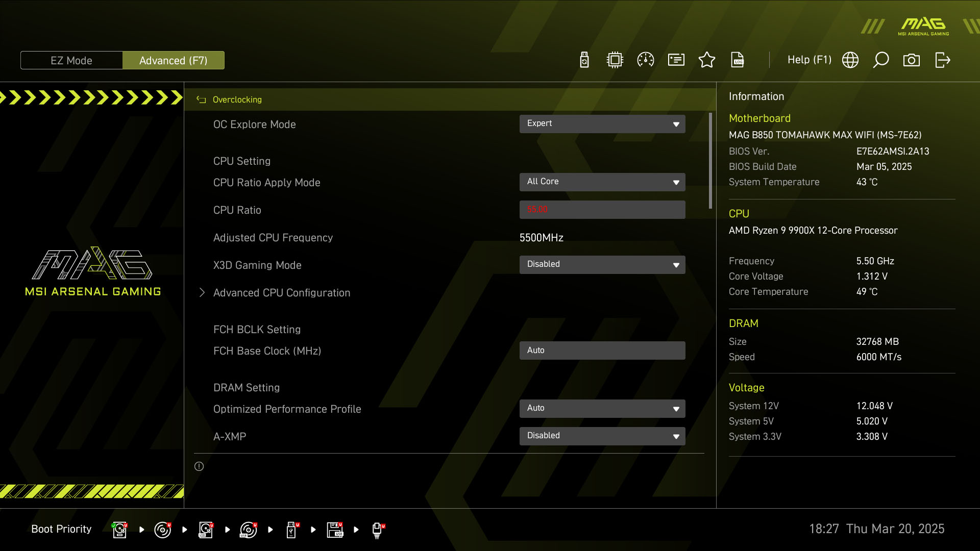The image size is (980, 551).
Task: Open search with the magnifier icon
Action: coord(881,60)
